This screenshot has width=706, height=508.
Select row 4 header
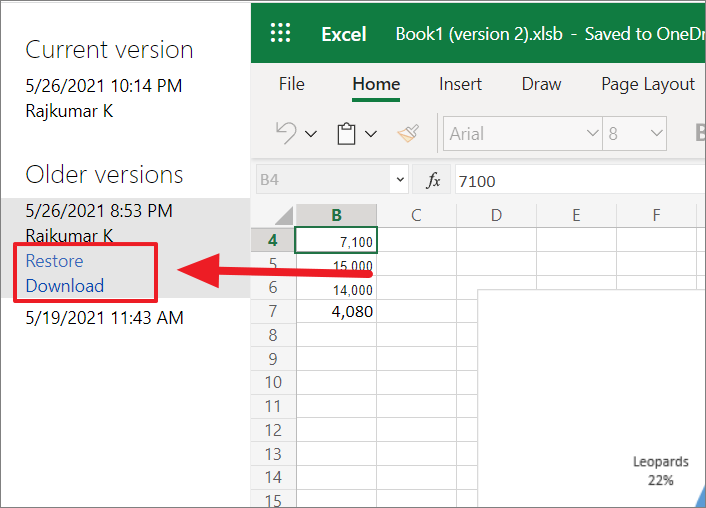[273, 240]
